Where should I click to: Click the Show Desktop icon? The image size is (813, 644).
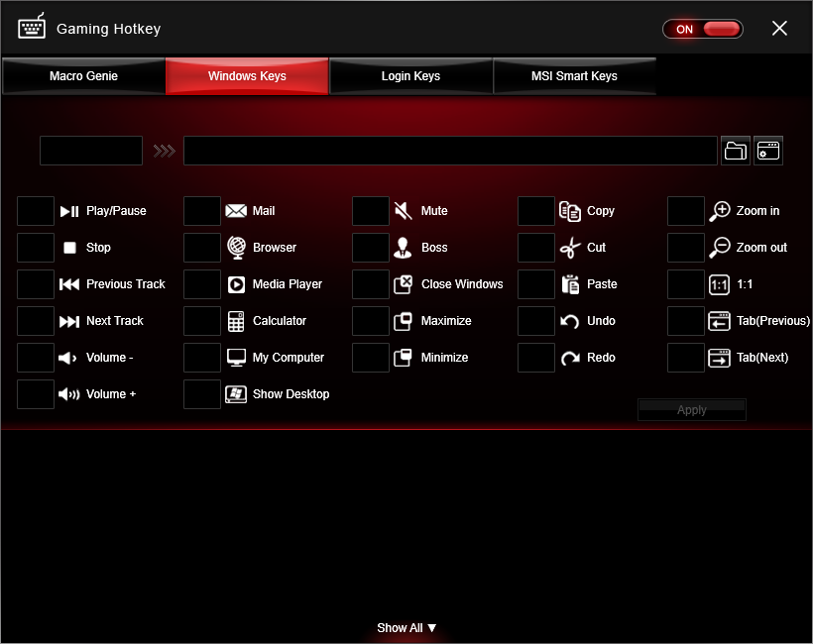point(236,394)
